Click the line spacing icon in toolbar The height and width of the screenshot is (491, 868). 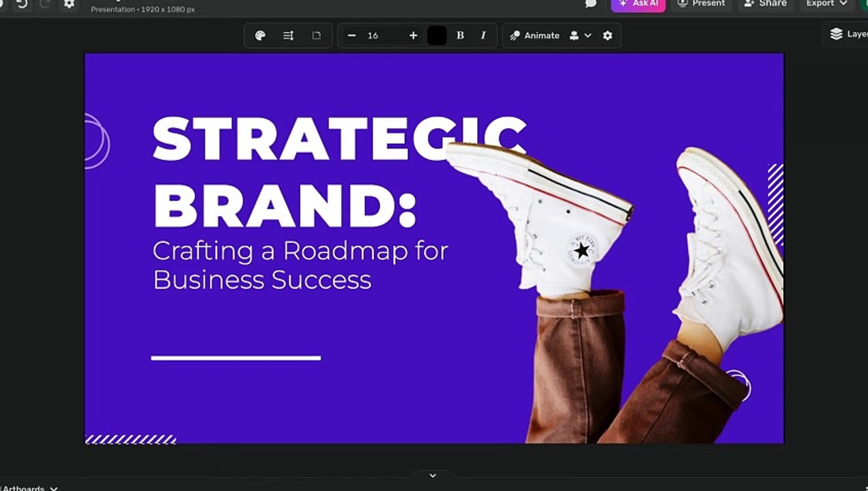tap(288, 35)
